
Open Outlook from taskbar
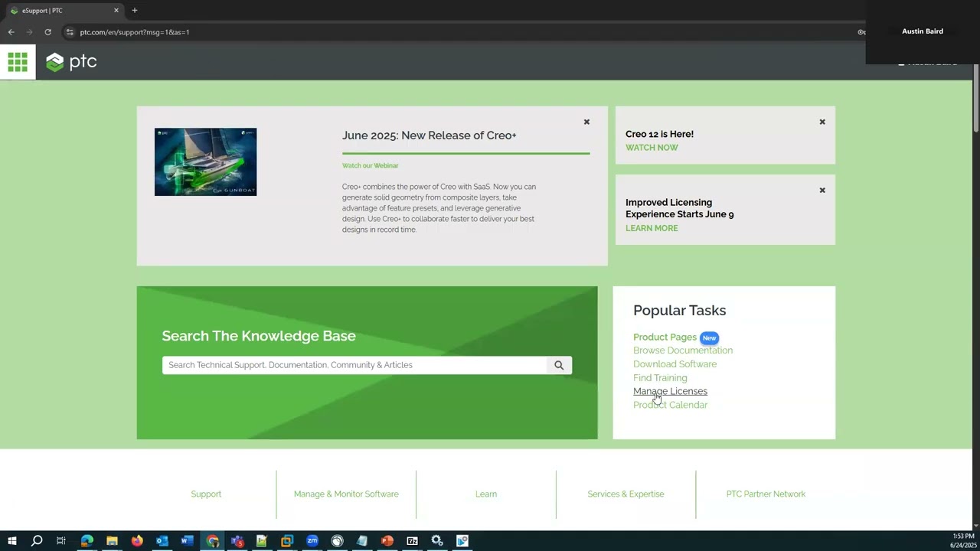click(162, 541)
